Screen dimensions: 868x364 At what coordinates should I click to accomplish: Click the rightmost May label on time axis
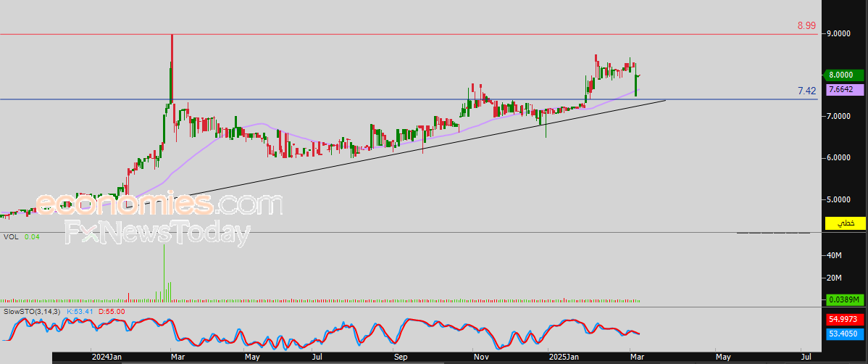[x=722, y=357]
